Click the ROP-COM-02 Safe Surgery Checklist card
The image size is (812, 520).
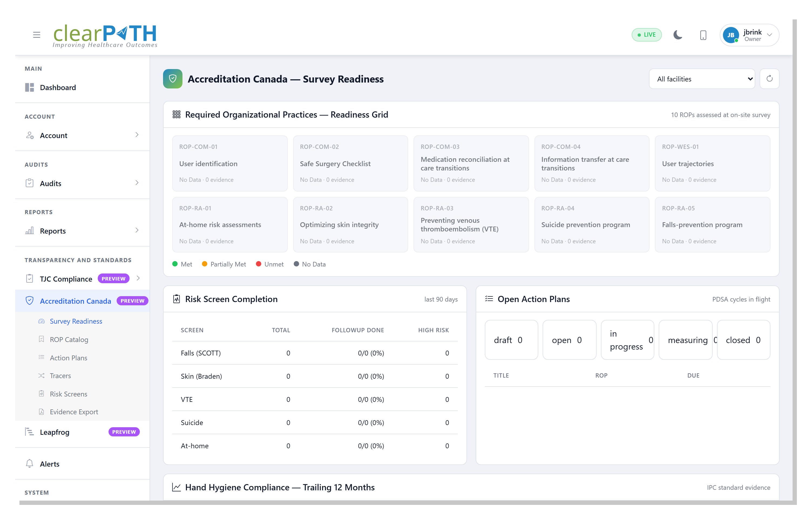[x=350, y=163]
